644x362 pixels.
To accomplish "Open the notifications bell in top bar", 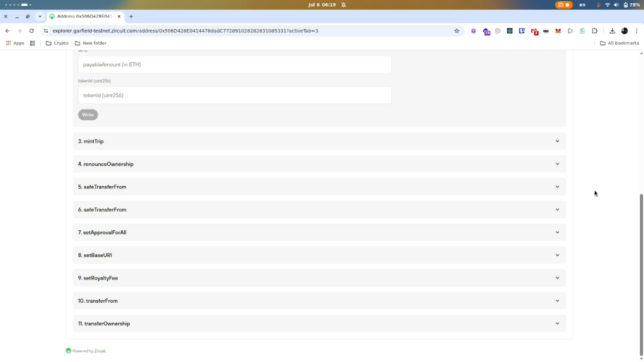I will pos(343,5).
